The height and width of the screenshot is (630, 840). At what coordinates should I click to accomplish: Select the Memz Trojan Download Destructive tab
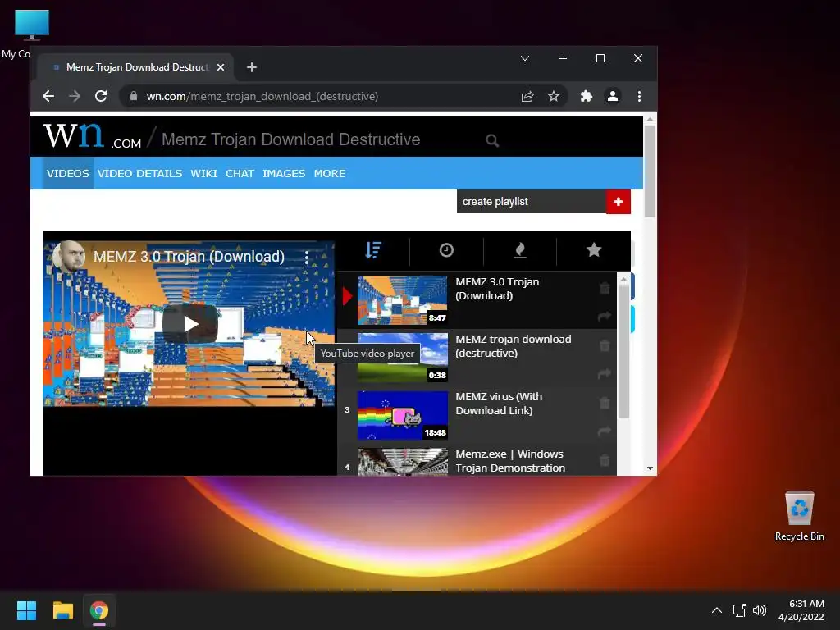[x=135, y=67]
